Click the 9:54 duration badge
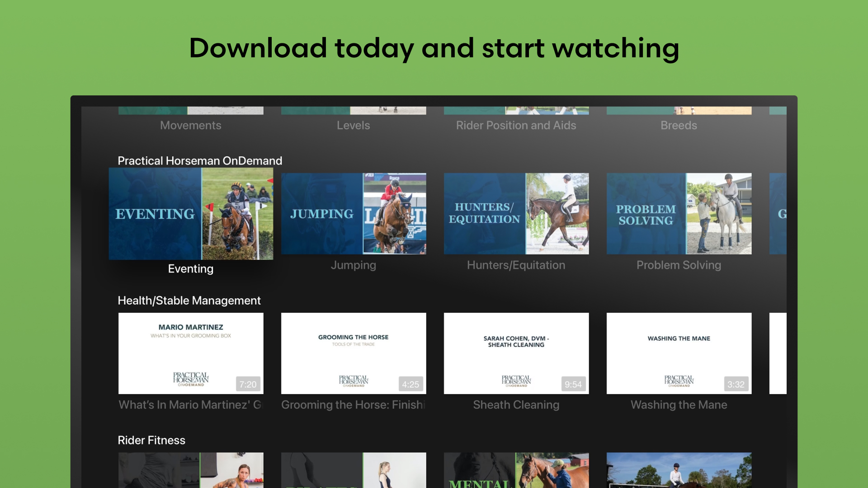 click(x=573, y=385)
